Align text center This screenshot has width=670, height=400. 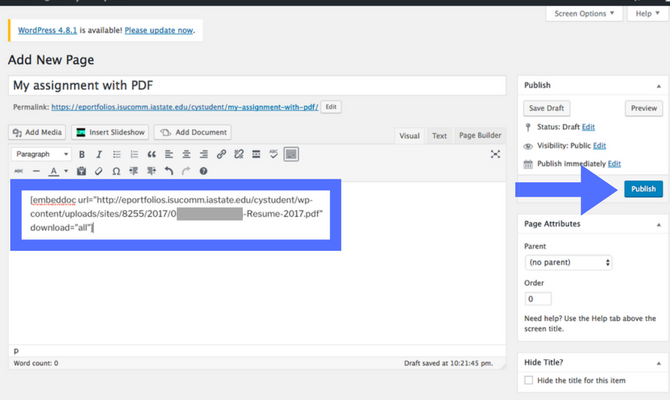[186, 154]
